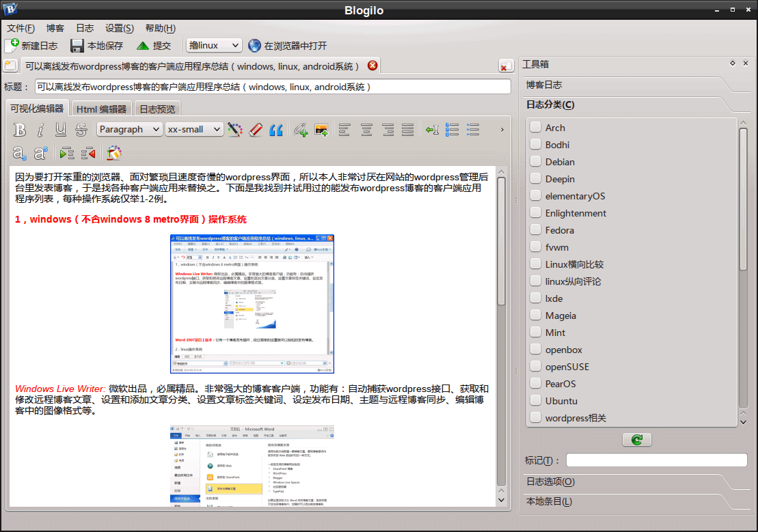
Task: Apply strikethrough formatting
Action: pyautogui.click(x=81, y=130)
